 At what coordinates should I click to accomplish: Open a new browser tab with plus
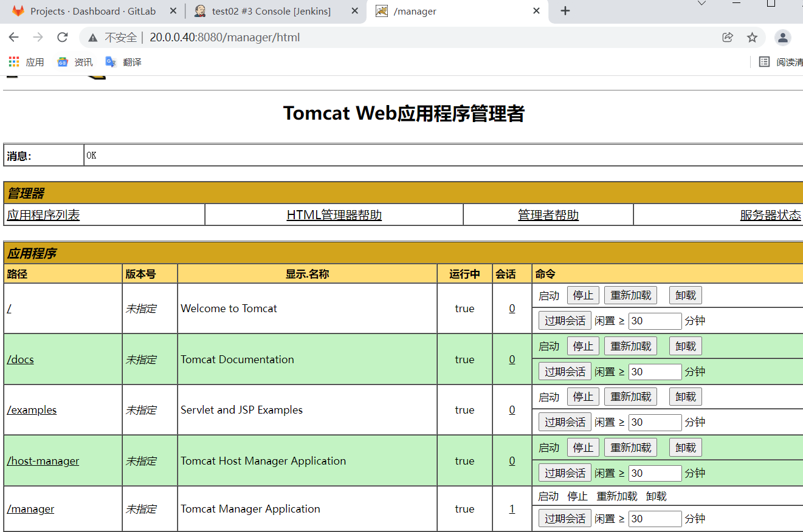pyautogui.click(x=565, y=11)
